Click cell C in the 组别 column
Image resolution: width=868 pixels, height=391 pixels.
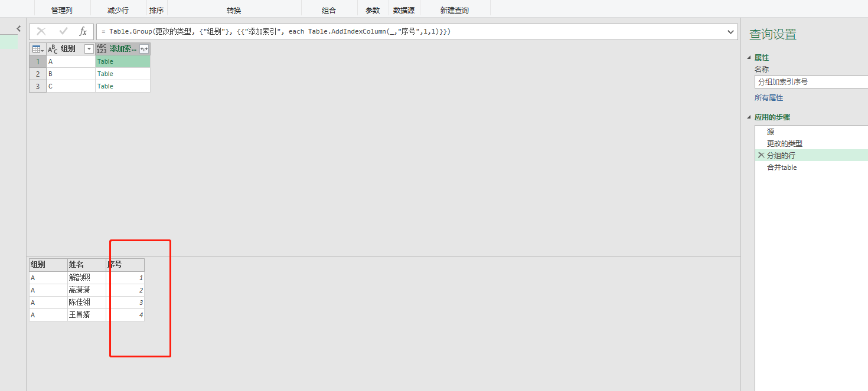pyautogui.click(x=71, y=86)
